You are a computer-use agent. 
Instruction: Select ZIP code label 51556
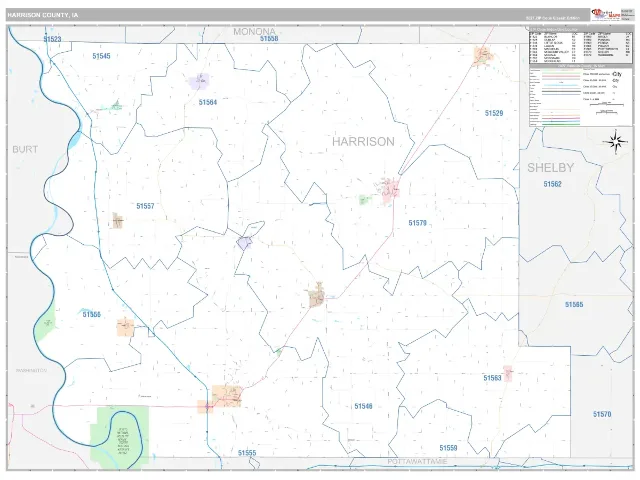tap(91, 314)
